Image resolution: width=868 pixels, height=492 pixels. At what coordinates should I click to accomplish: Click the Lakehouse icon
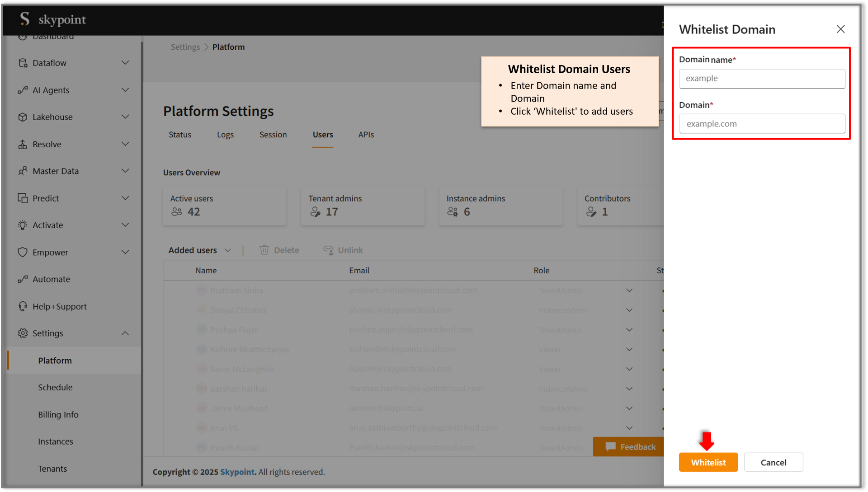(x=23, y=117)
